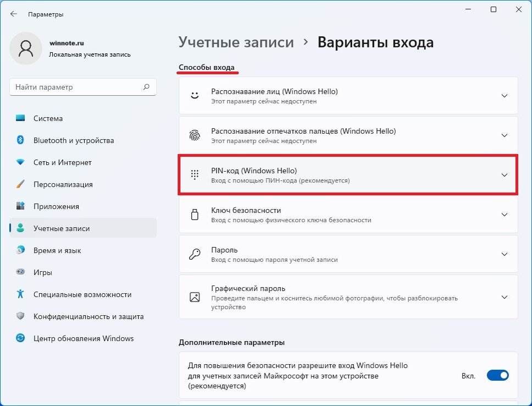This screenshot has width=532, height=406.
Task: Expand the Графический пароль chevron
Action: [x=505, y=297]
